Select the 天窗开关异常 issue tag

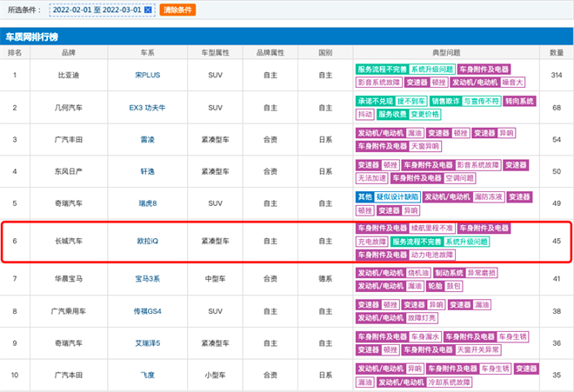point(477,349)
